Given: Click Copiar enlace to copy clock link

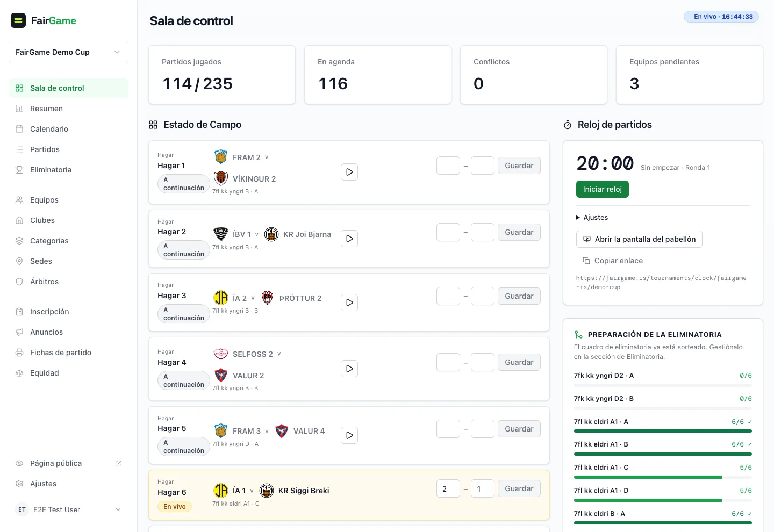Looking at the screenshot, I should coord(613,261).
